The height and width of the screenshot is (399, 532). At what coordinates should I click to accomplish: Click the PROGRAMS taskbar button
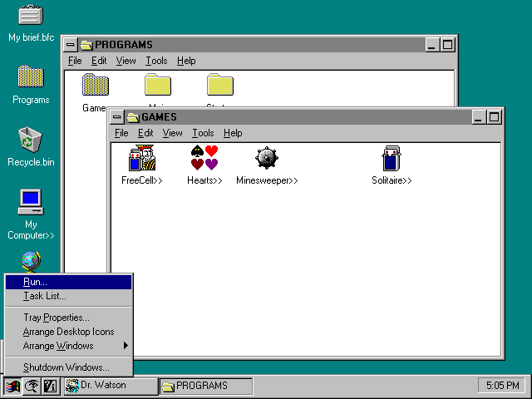206,386
